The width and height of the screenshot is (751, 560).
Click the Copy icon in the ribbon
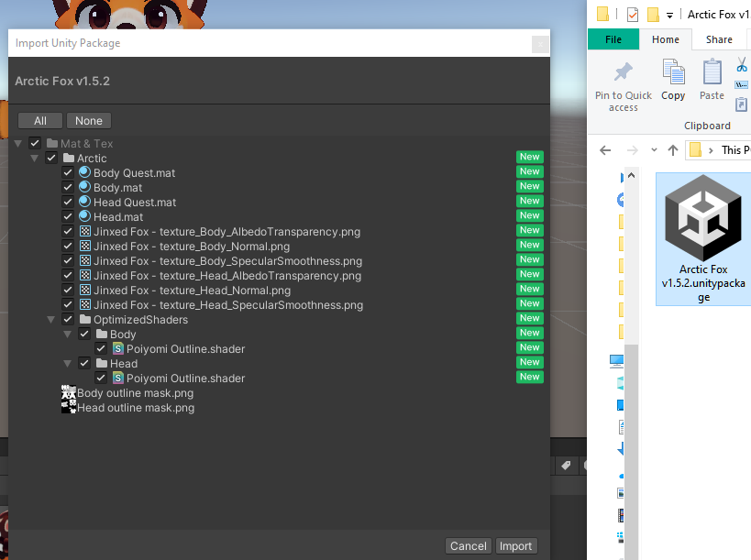tap(674, 73)
